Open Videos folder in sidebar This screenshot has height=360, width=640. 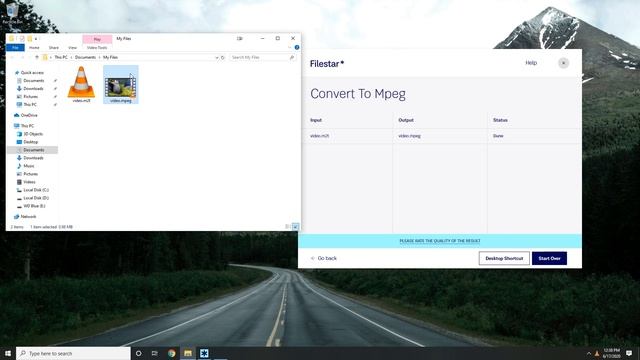click(x=29, y=182)
